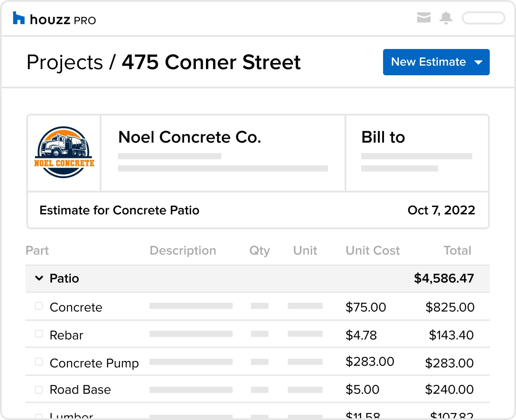
Task: Open the notifications bell icon
Action: coord(446,18)
